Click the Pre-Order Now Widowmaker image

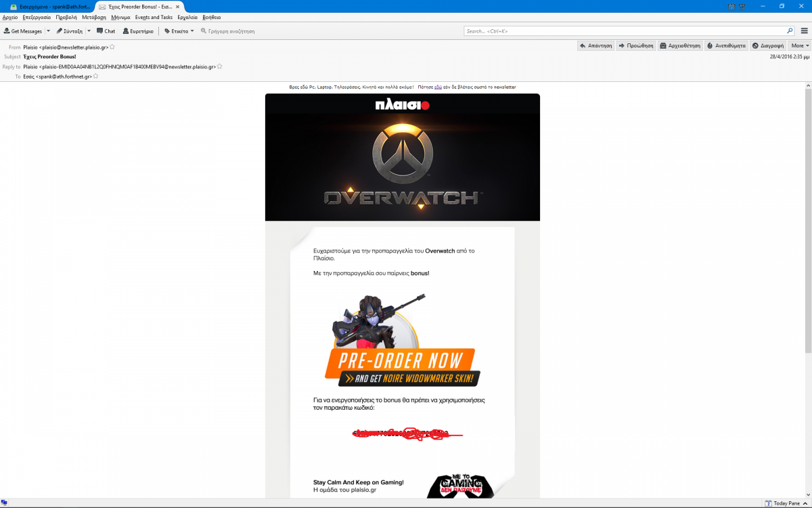[x=403, y=341]
